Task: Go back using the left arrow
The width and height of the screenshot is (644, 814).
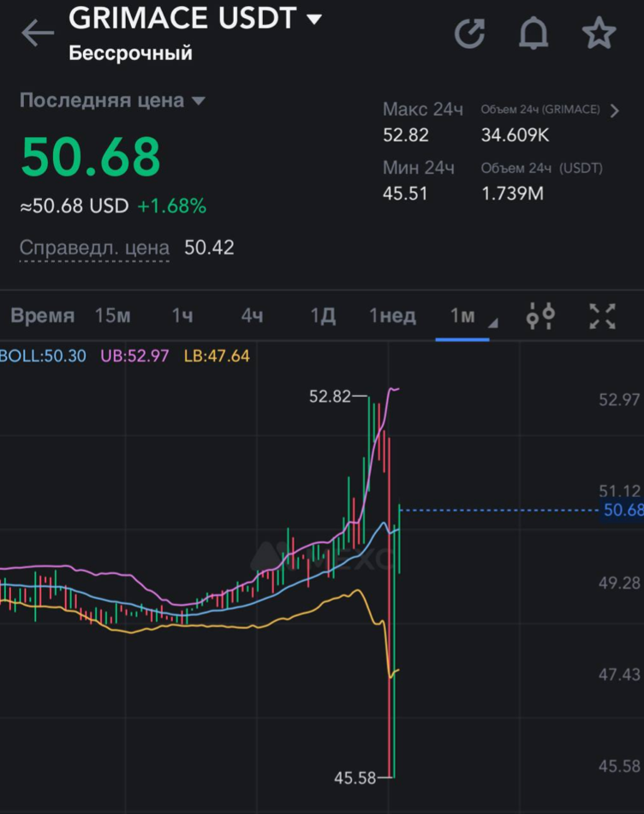Action: click(38, 33)
